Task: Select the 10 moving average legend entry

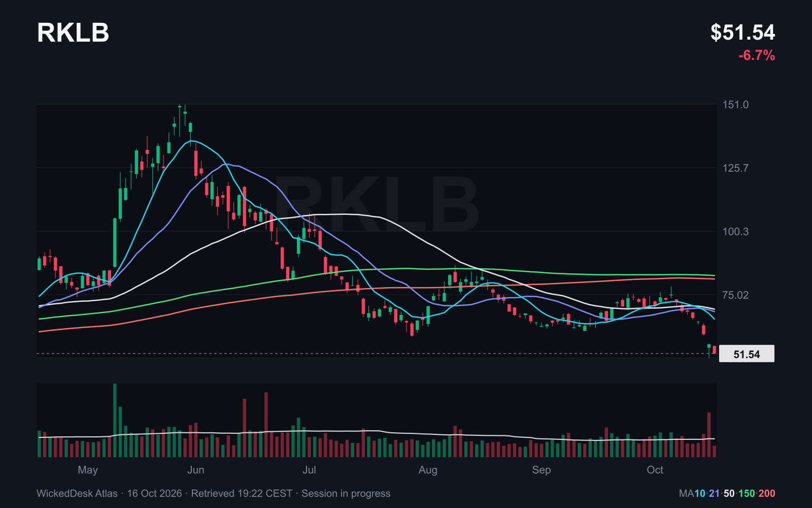Action: point(699,493)
